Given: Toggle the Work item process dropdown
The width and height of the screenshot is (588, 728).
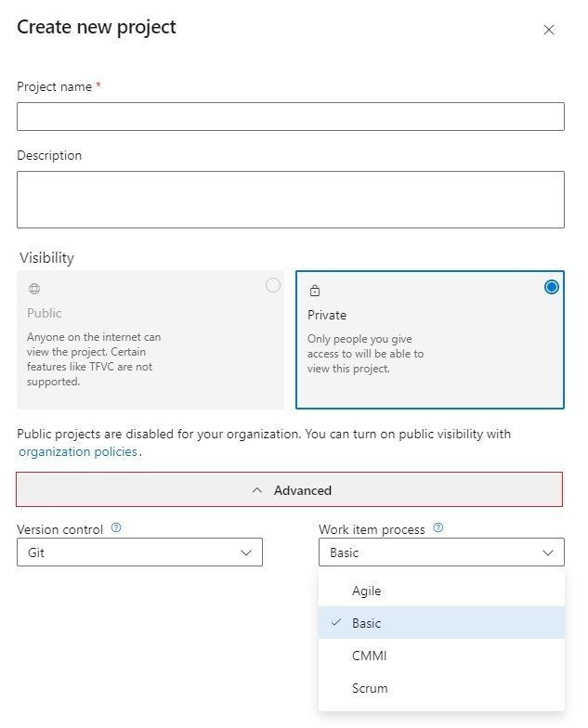Looking at the screenshot, I should (x=440, y=552).
